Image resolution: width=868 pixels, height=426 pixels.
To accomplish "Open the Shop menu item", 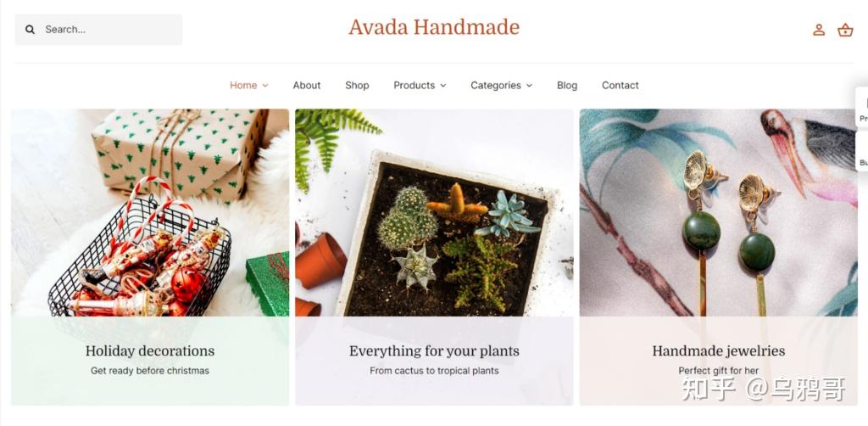I will coord(357,86).
